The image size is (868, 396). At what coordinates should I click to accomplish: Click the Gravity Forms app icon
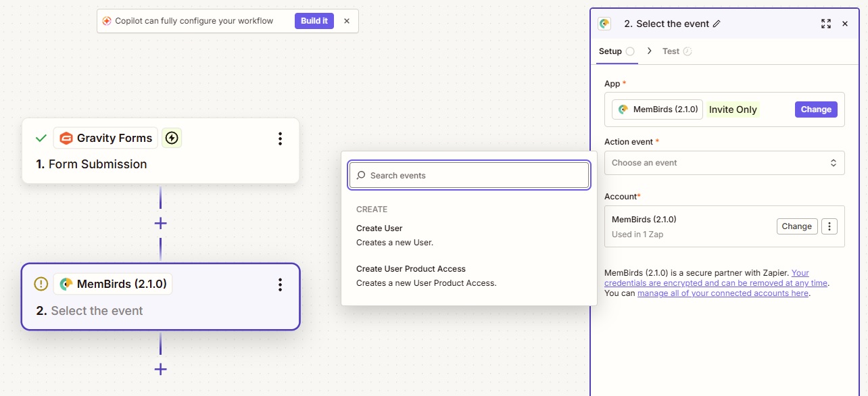coord(66,139)
